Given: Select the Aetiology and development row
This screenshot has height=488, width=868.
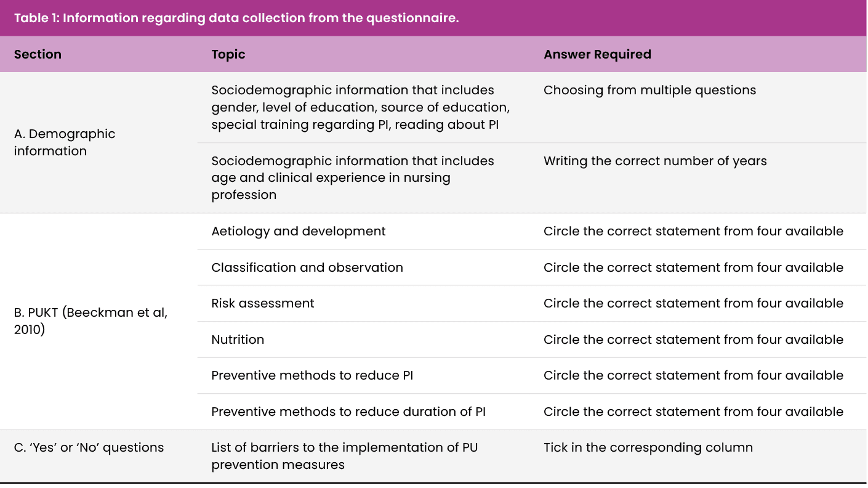Looking at the screenshot, I should [531, 231].
